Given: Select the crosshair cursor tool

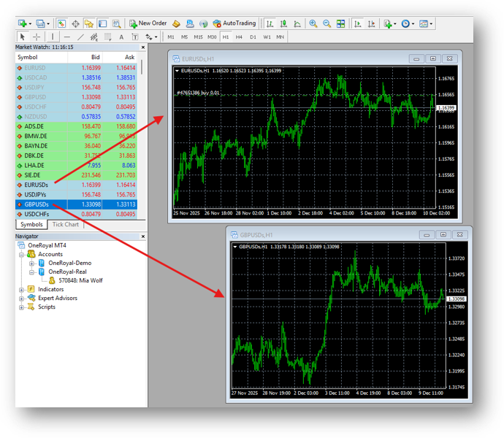Looking at the screenshot, I should 37,36.
